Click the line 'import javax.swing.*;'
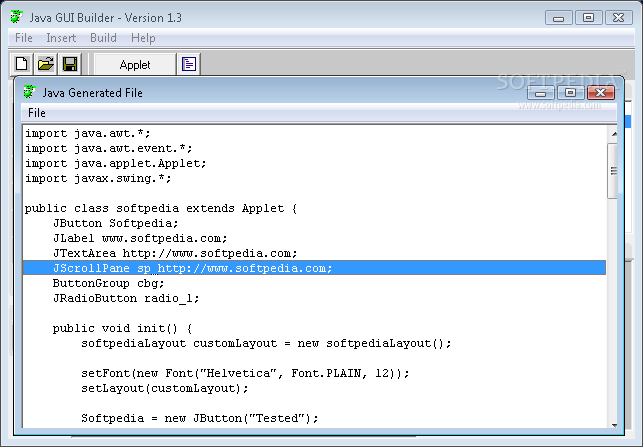 [x=98, y=178]
